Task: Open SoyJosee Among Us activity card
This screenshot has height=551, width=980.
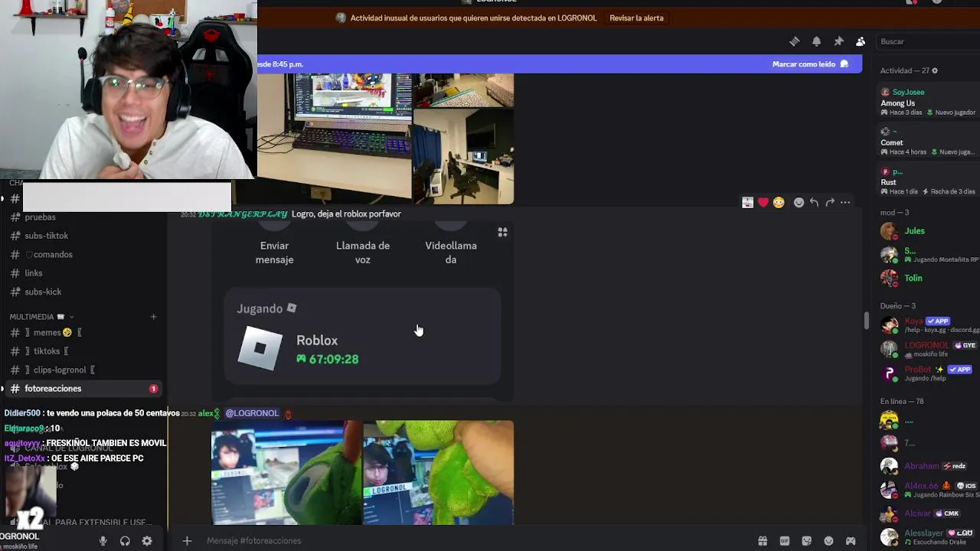Action: coord(928,102)
